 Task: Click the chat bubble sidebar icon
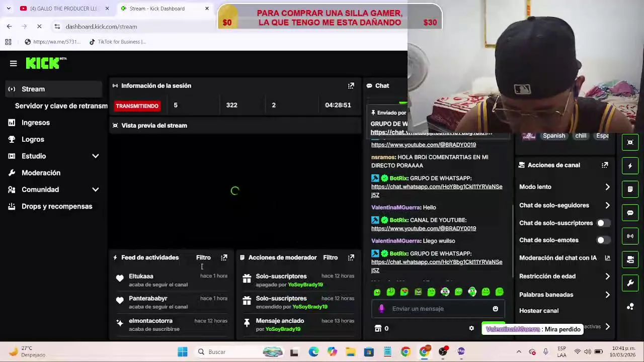tap(630, 213)
